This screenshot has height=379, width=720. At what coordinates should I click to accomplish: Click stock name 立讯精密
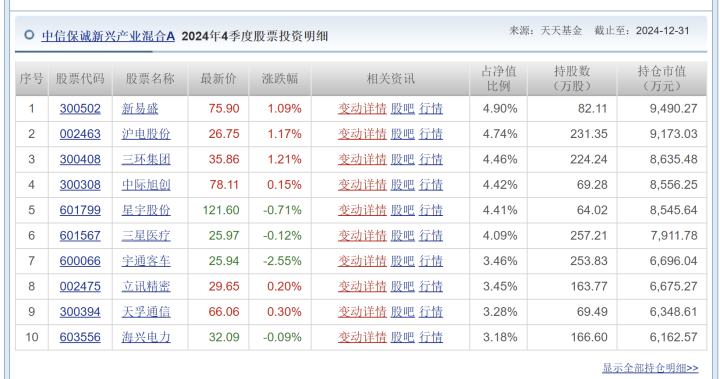click(146, 286)
